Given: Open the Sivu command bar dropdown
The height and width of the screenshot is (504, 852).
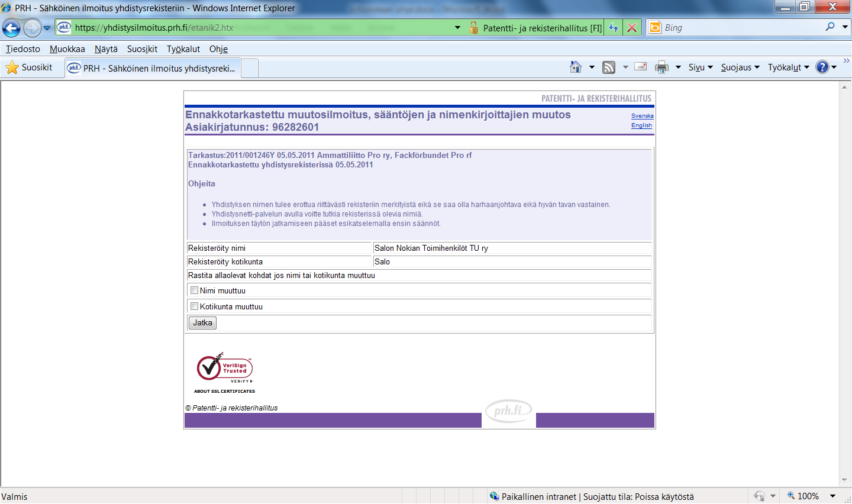Looking at the screenshot, I should click(701, 67).
